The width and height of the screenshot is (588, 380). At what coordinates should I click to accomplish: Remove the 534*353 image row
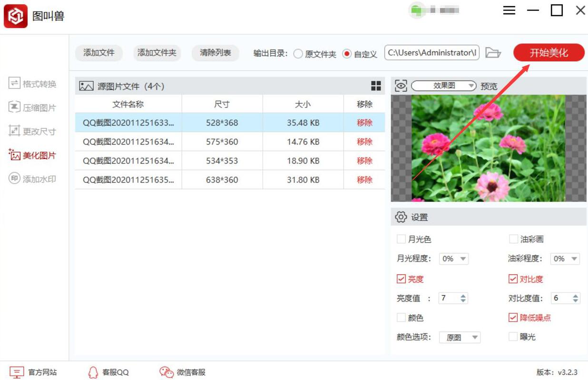(x=364, y=161)
